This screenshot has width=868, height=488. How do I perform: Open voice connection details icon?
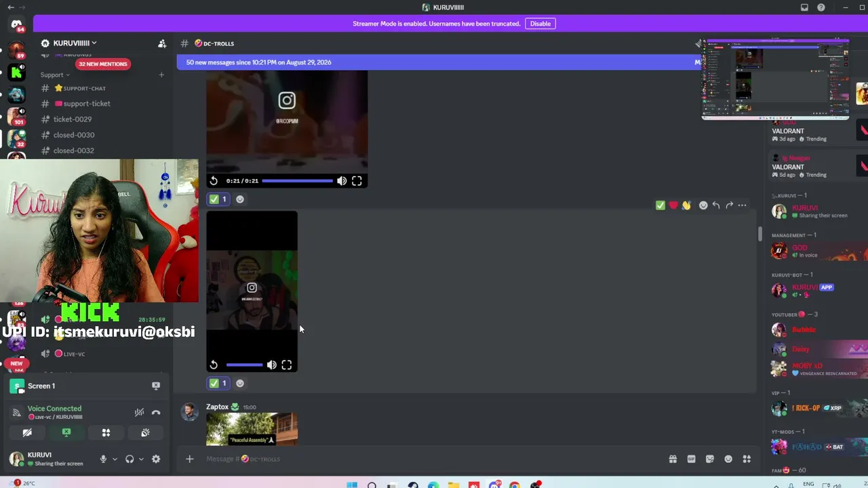[16, 412]
